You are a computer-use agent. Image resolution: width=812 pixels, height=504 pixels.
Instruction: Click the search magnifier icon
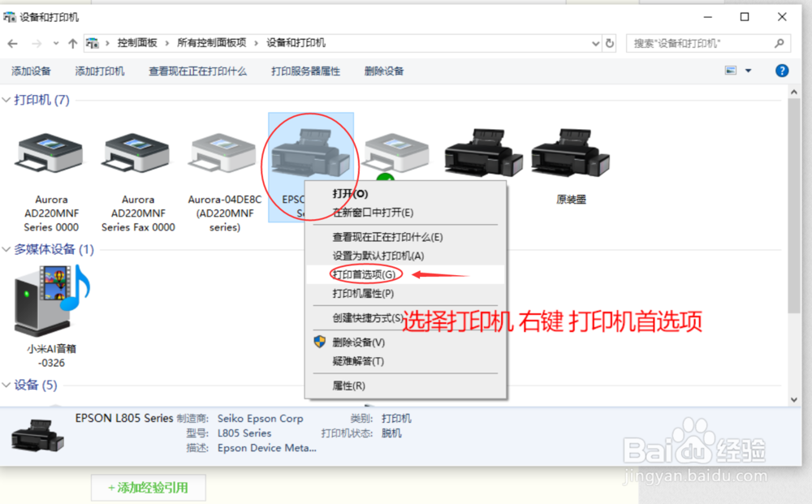pos(778,43)
